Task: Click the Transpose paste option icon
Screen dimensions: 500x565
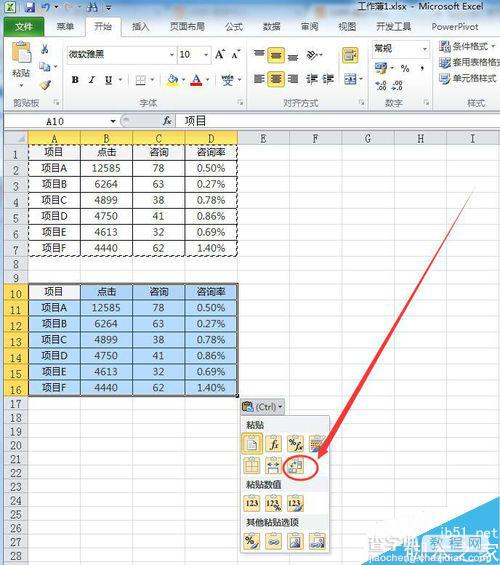Action: coord(295,465)
